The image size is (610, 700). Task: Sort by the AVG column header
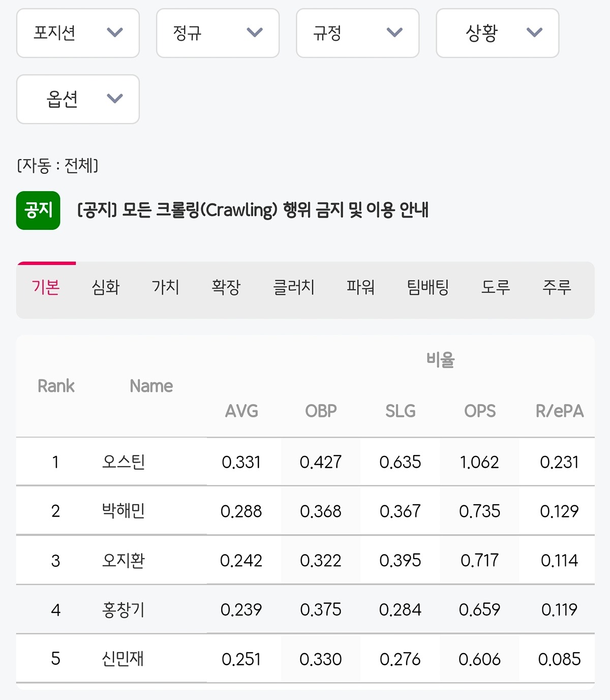click(241, 411)
